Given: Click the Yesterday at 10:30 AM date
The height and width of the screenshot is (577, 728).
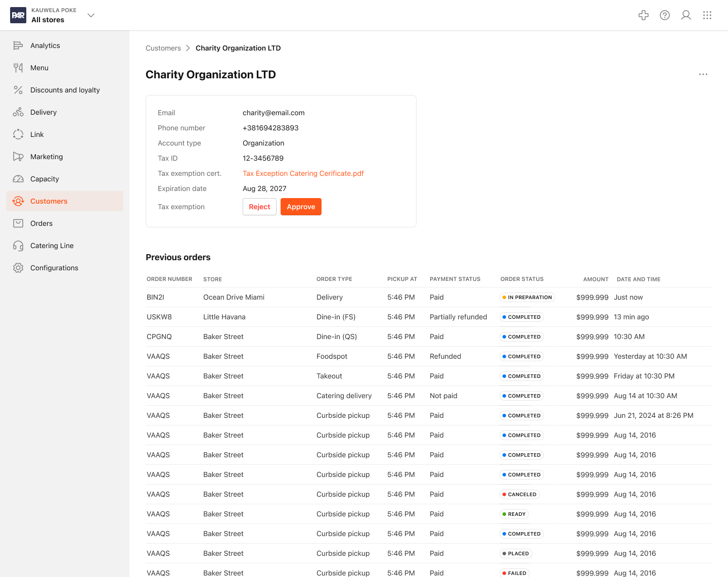Looking at the screenshot, I should coord(650,356).
